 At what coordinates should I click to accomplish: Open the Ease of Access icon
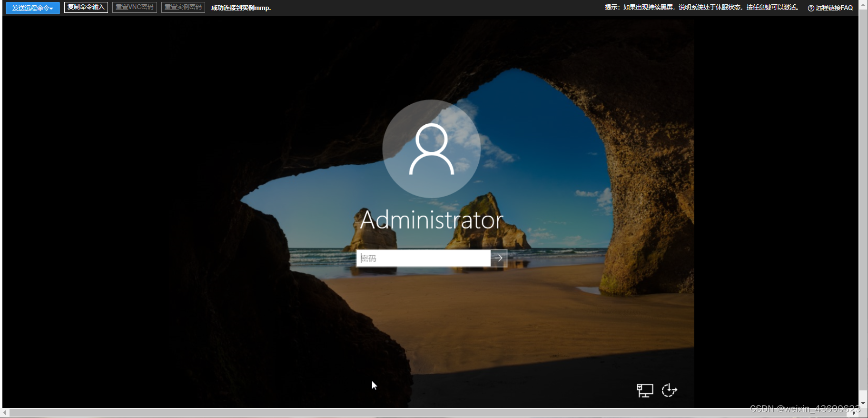(x=669, y=390)
